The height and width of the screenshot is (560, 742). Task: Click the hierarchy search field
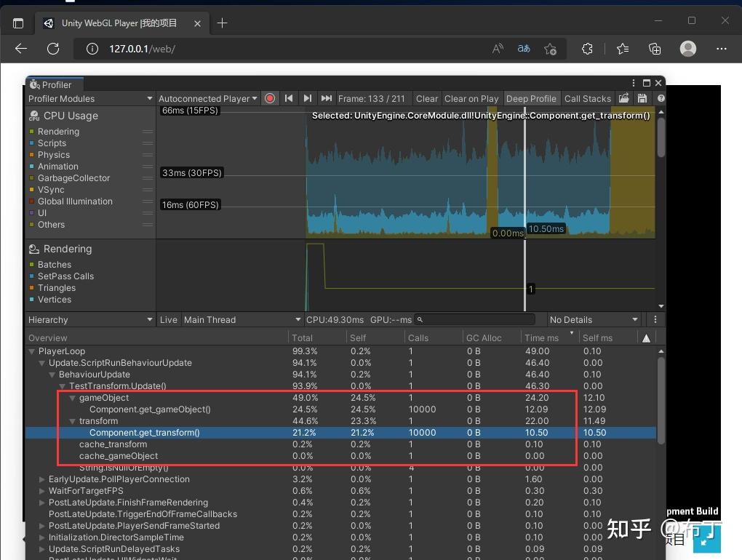474,320
